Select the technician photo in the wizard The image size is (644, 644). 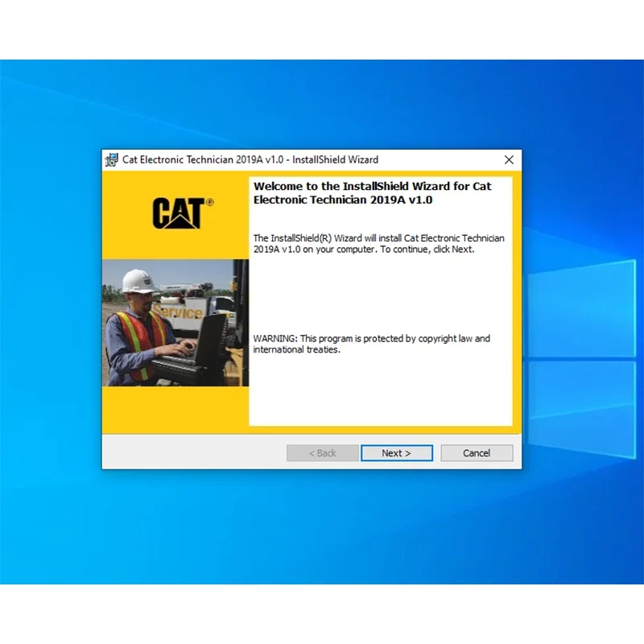pos(175,323)
